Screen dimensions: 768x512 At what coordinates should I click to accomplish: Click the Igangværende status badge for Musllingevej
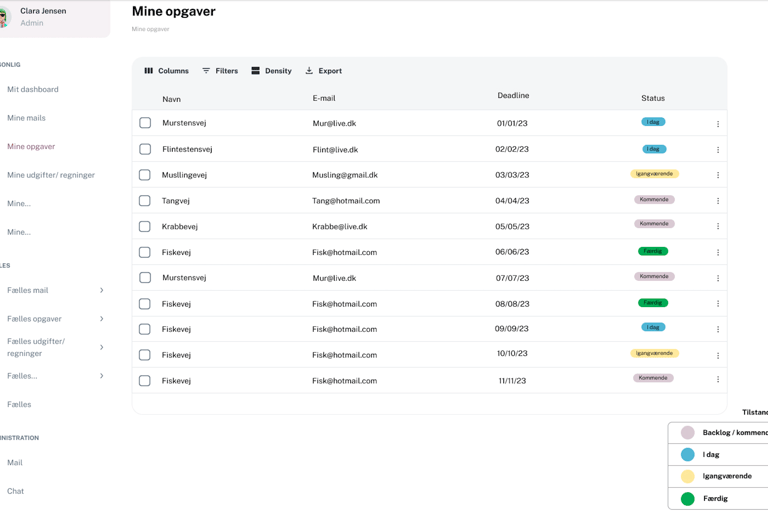pyautogui.click(x=654, y=174)
